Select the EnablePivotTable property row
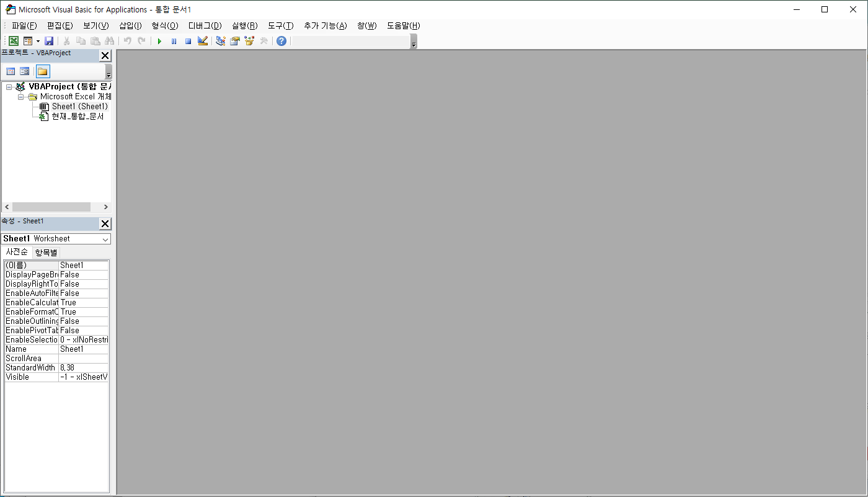The width and height of the screenshot is (868, 497). 56,330
